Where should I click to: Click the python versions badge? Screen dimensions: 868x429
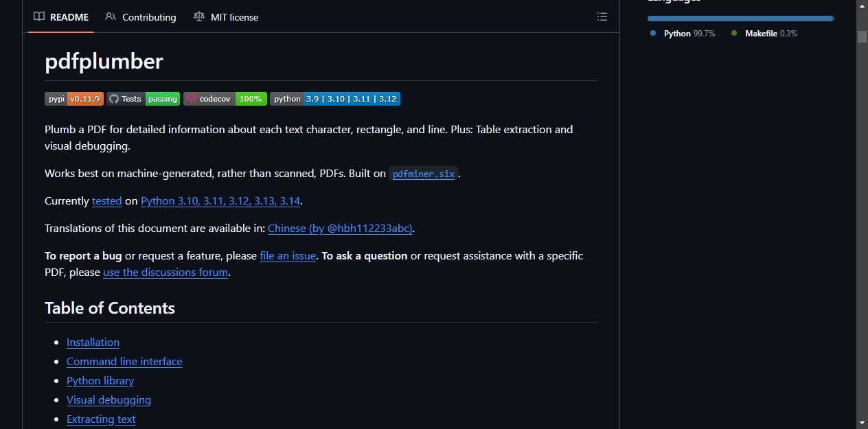pyautogui.click(x=335, y=99)
